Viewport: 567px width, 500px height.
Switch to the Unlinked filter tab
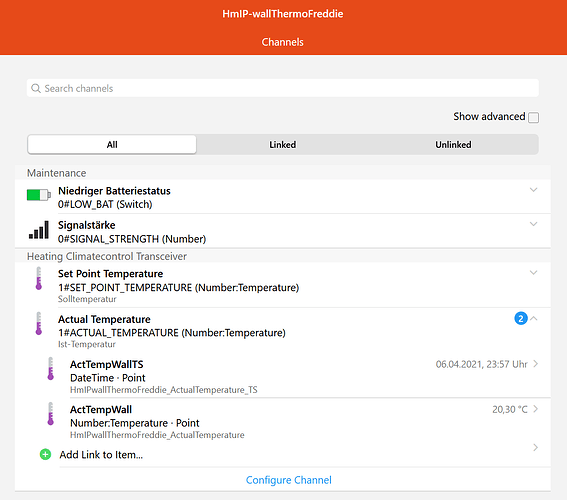click(453, 145)
